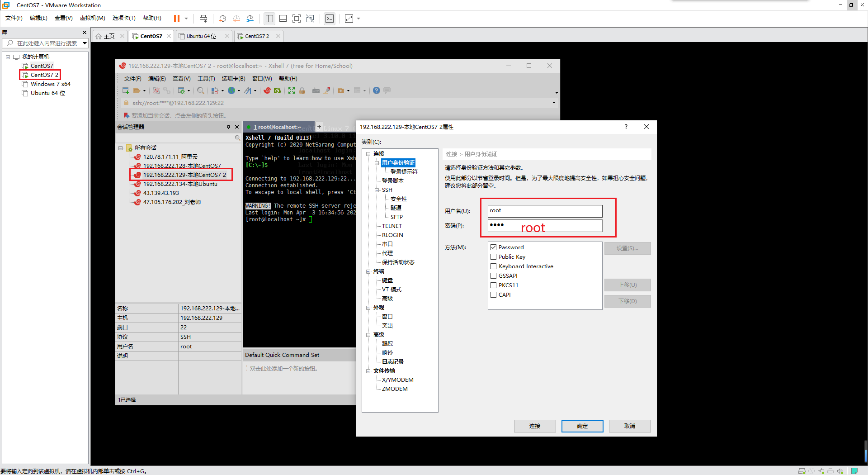Screen dimensions: 868x475
Task: Cancel the properties dialog with 取消
Action: point(630,426)
